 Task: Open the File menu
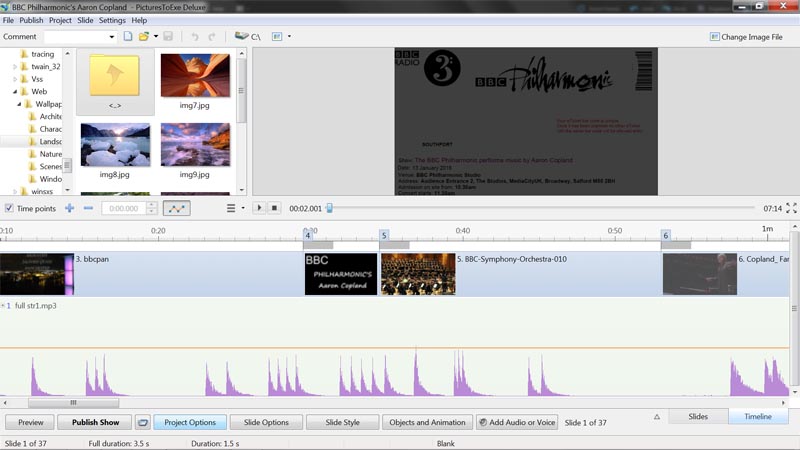point(8,20)
